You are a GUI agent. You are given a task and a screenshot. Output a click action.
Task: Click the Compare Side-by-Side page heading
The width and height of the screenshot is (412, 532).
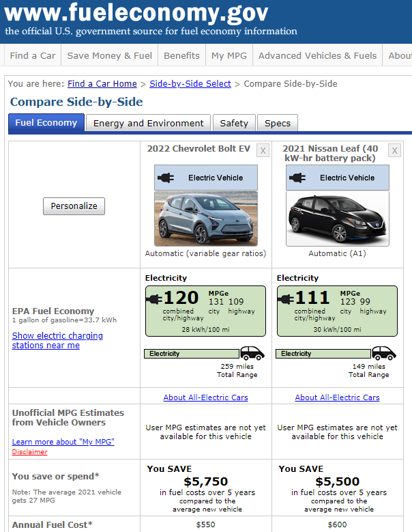(76, 102)
